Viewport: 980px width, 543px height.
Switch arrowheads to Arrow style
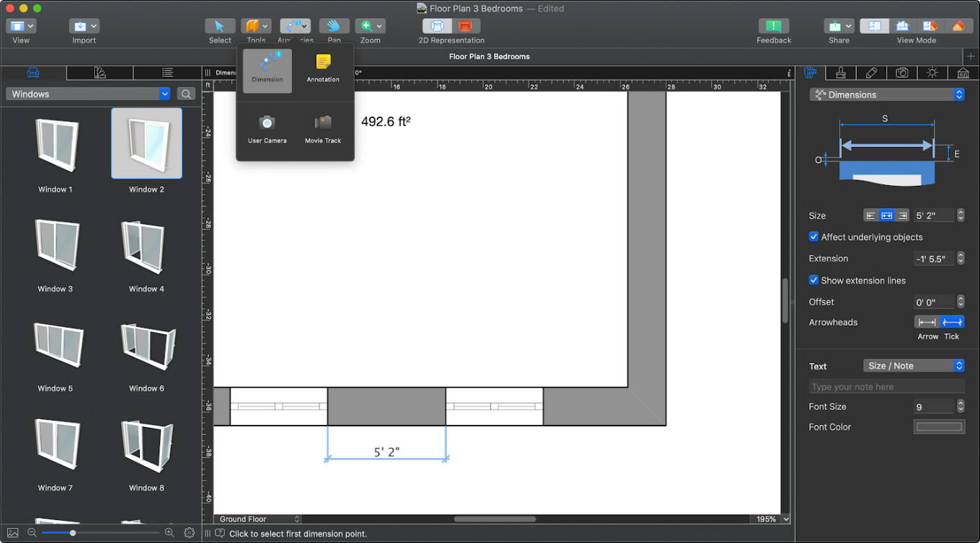tap(927, 321)
